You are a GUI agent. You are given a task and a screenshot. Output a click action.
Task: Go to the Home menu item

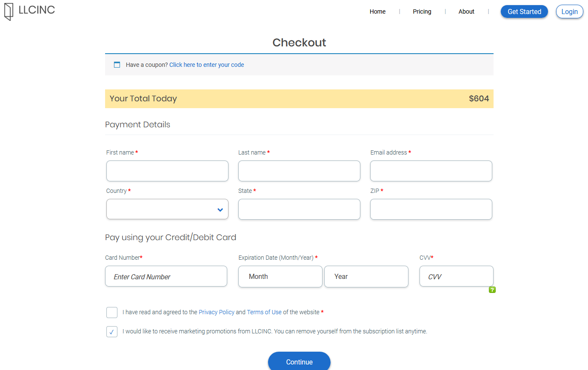(377, 11)
